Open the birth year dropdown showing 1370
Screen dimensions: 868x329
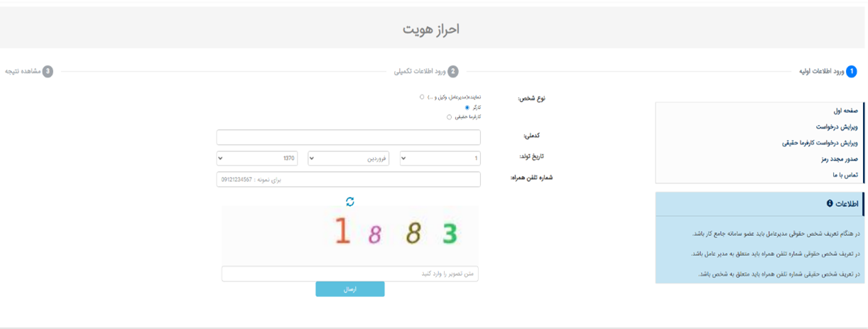[x=256, y=158]
